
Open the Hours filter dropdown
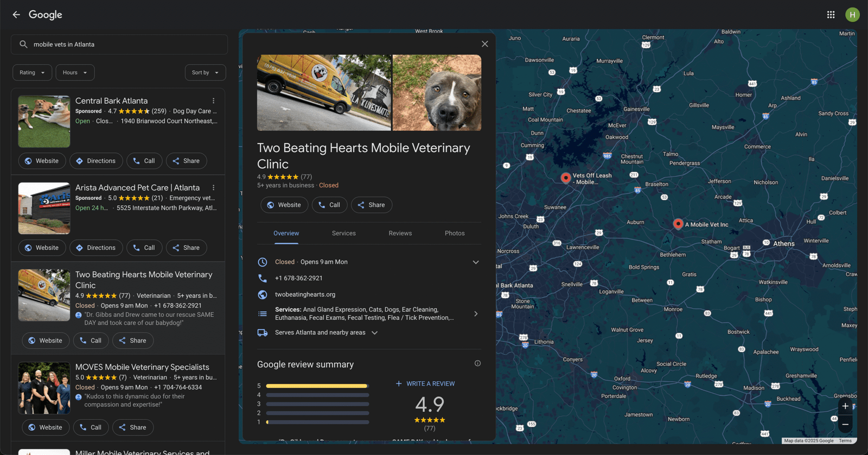[75, 73]
